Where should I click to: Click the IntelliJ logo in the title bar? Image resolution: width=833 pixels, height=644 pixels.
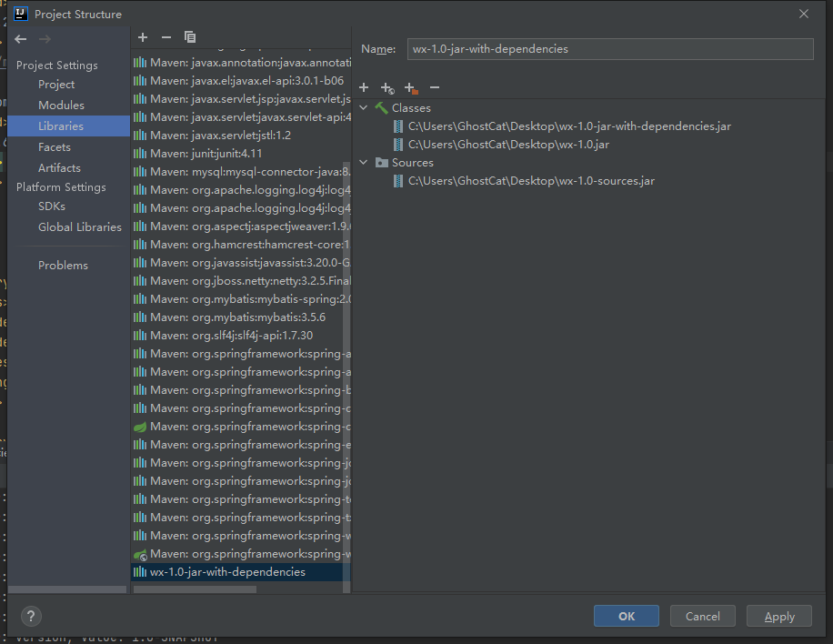(21, 14)
